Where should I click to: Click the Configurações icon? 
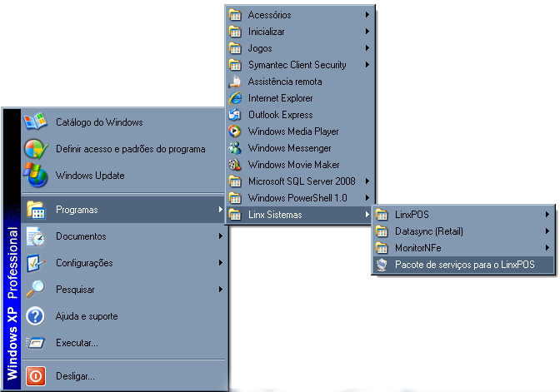(36, 263)
